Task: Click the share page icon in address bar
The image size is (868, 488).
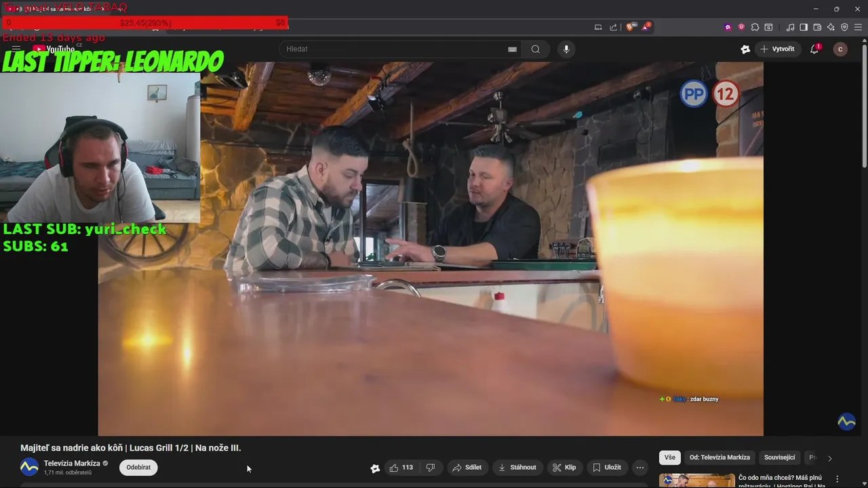Action: 613,27
